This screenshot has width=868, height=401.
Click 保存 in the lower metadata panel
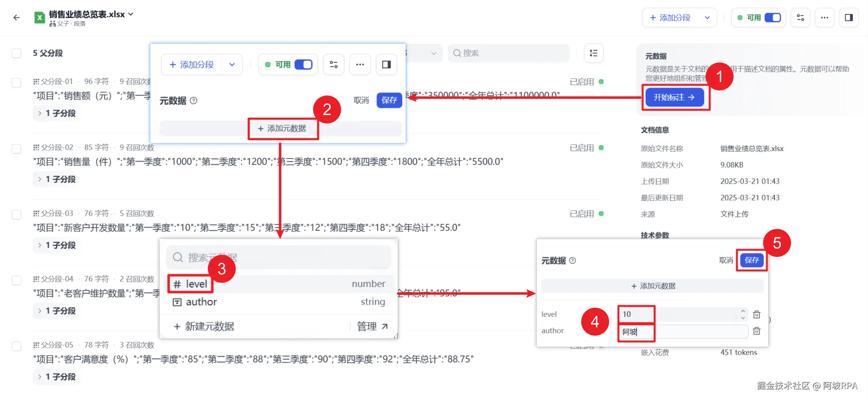coord(751,260)
